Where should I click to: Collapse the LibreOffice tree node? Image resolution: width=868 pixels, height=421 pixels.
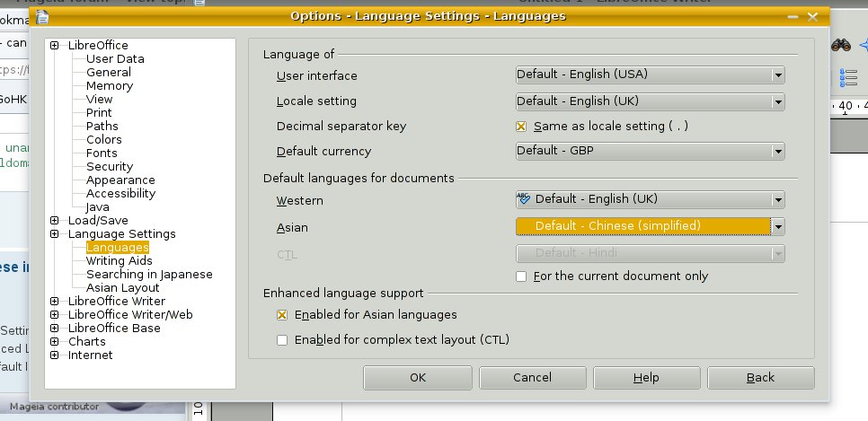[54, 46]
